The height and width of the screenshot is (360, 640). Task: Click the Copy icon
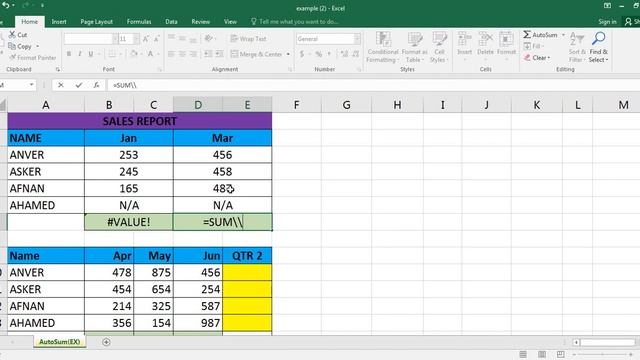(12, 46)
